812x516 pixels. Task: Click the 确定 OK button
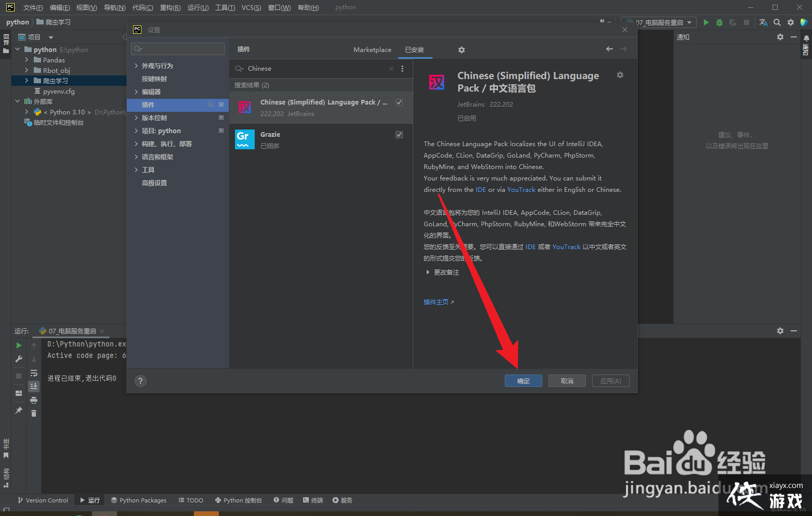pos(523,381)
